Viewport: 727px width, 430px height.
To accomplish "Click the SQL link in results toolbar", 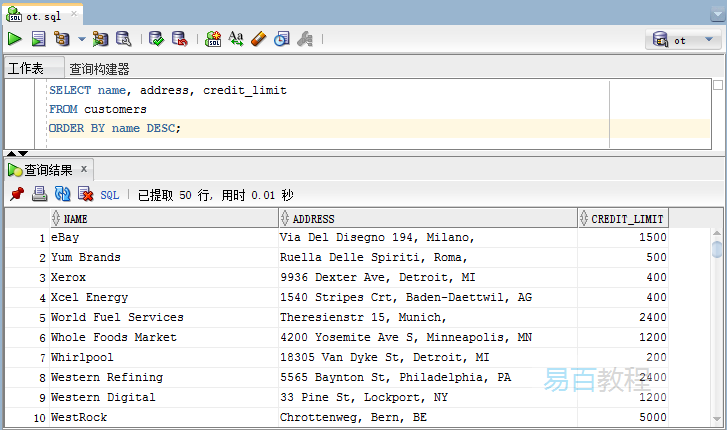I will point(109,195).
